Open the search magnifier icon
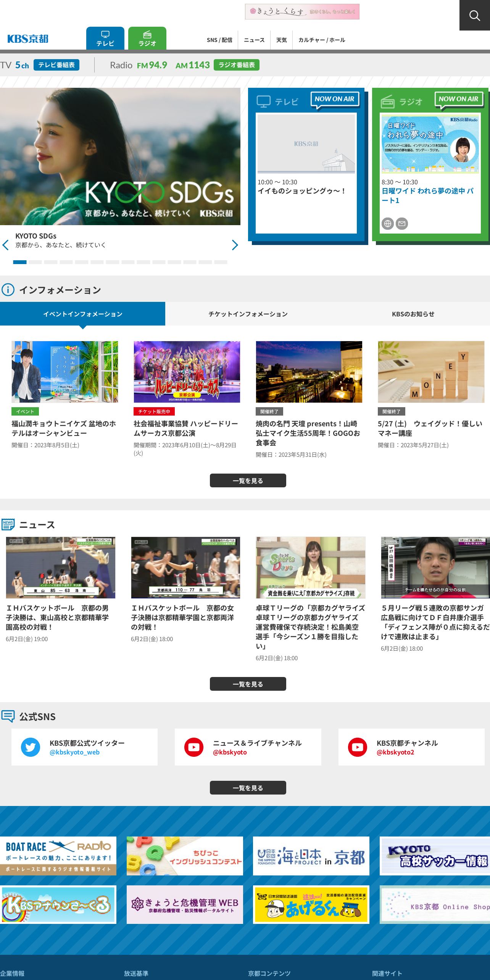Viewport: 490px width, 980px height. pos(474,15)
